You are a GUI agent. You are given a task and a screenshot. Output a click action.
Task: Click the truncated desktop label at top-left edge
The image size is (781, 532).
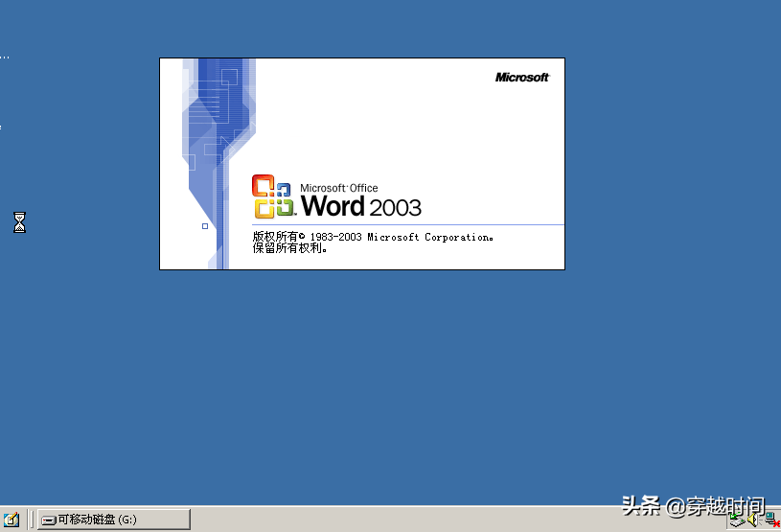click(4, 57)
